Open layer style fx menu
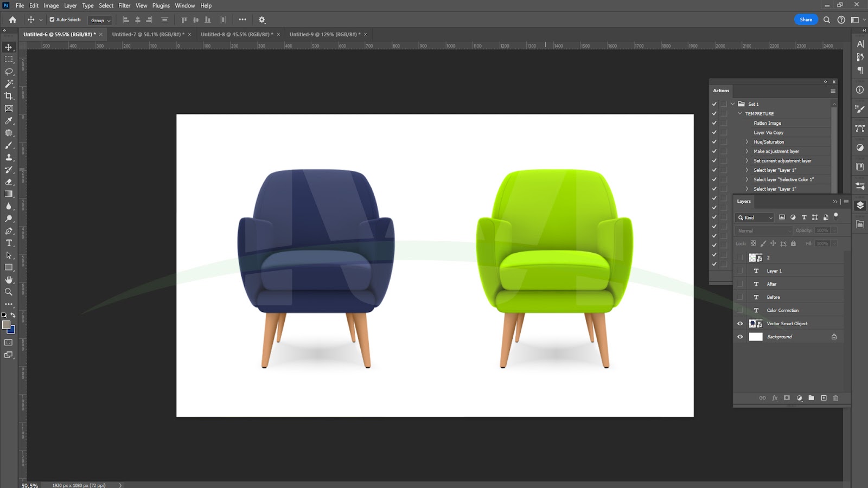 pos(775,398)
